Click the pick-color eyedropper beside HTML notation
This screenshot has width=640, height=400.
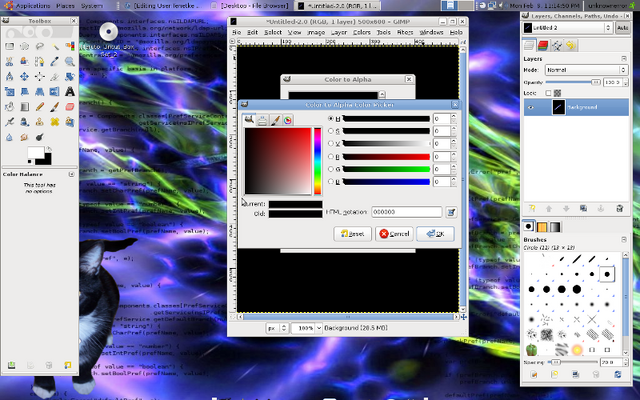451,212
